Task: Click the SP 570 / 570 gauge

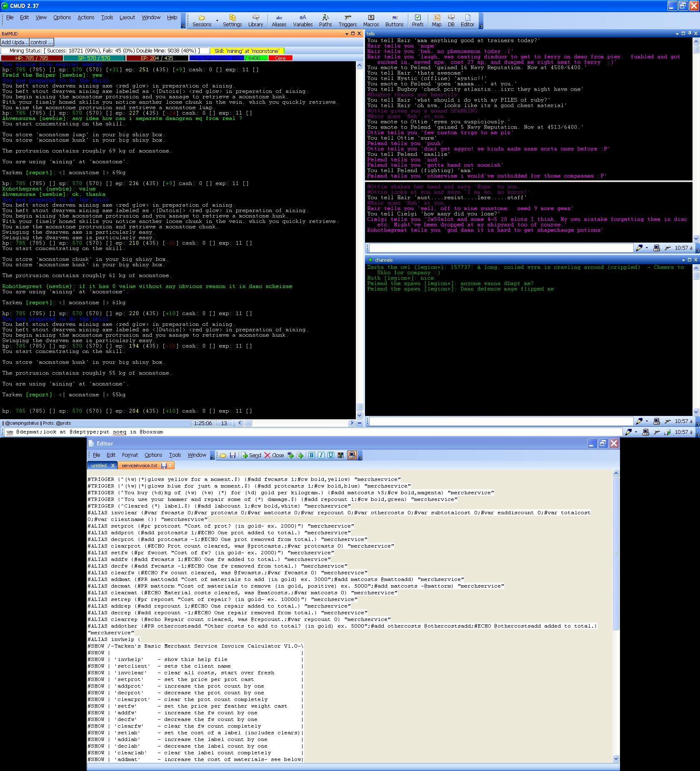Action: tap(94, 58)
